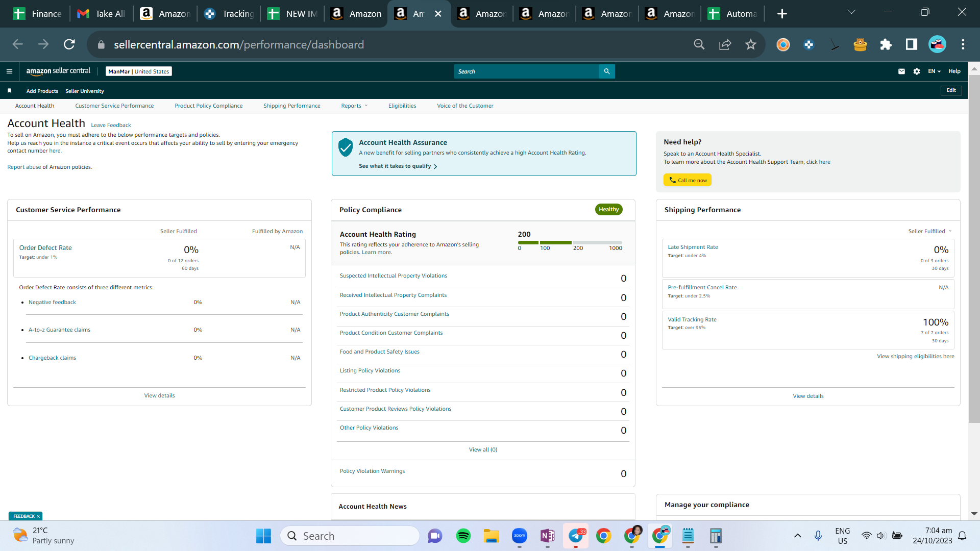Click the Healthy status badge

tap(608, 209)
